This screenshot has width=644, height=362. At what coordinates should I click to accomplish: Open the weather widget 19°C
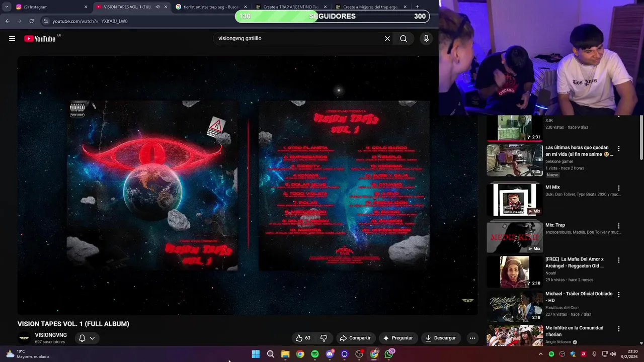pyautogui.click(x=28, y=354)
